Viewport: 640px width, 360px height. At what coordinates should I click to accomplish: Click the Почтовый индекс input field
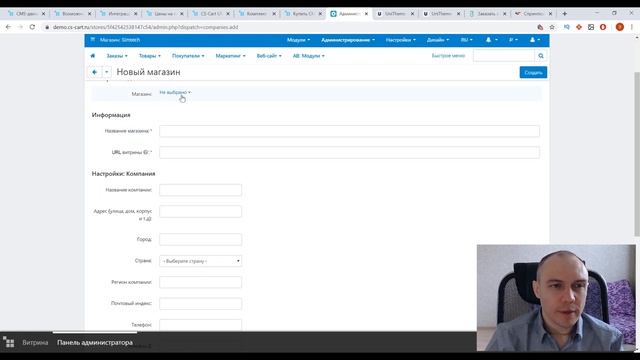tap(200, 303)
